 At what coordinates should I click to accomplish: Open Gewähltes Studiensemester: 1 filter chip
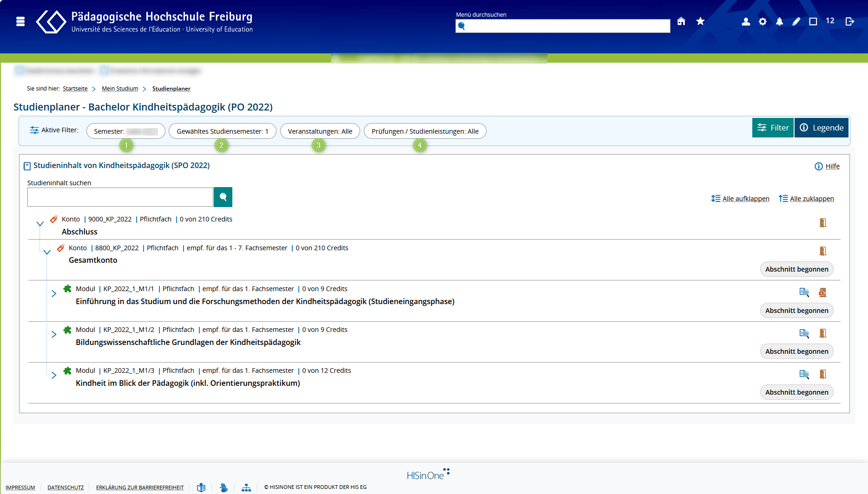223,131
